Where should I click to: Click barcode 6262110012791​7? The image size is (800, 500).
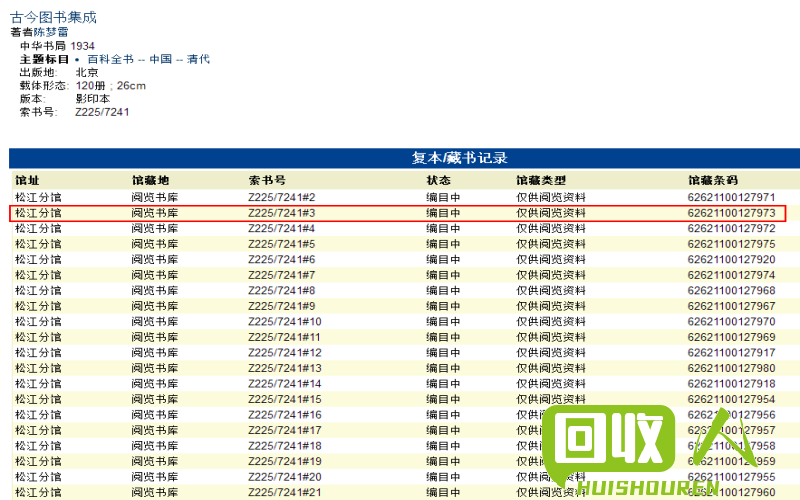coord(731,353)
